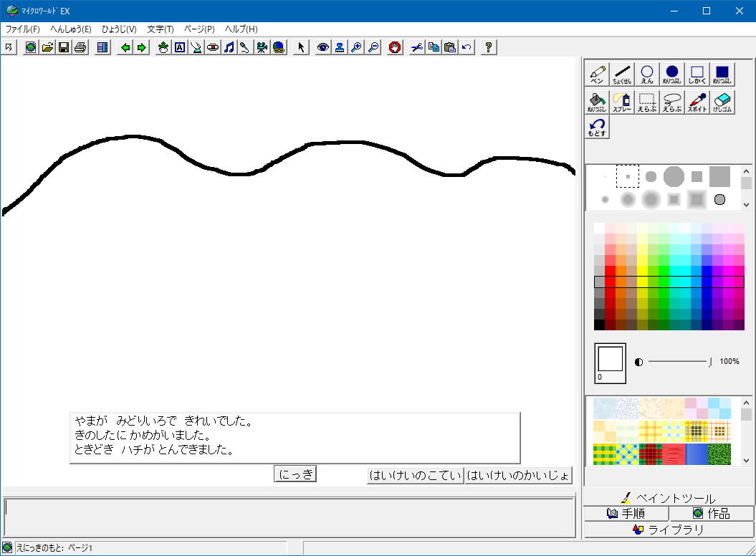The height and width of the screenshot is (556, 756).
Task: Switch to the 作品 tab
Action: (x=712, y=514)
